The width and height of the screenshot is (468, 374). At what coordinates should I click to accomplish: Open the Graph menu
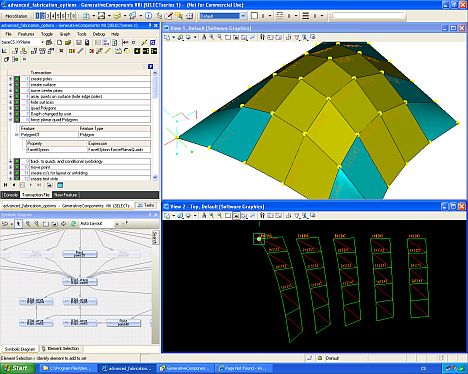[x=65, y=34]
